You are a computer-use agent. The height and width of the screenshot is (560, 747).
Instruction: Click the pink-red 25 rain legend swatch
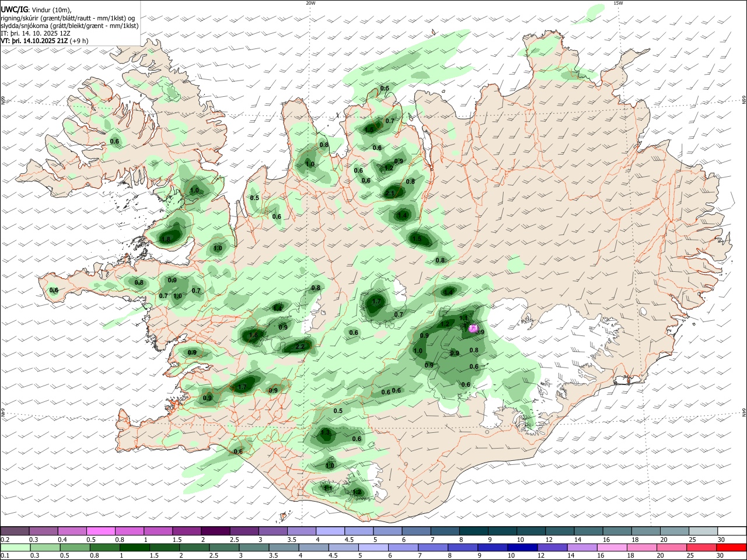(702, 548)
